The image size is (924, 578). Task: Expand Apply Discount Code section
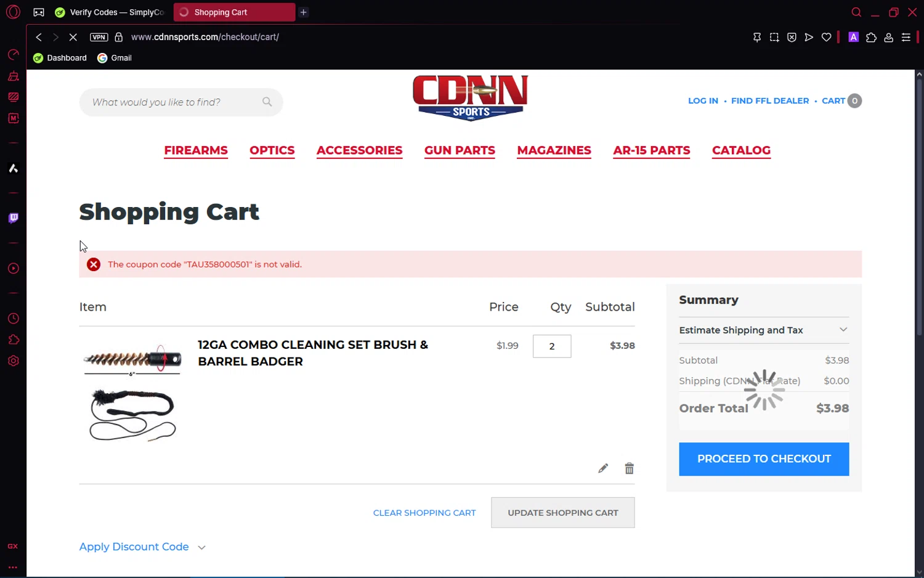(x=142, y=547)
